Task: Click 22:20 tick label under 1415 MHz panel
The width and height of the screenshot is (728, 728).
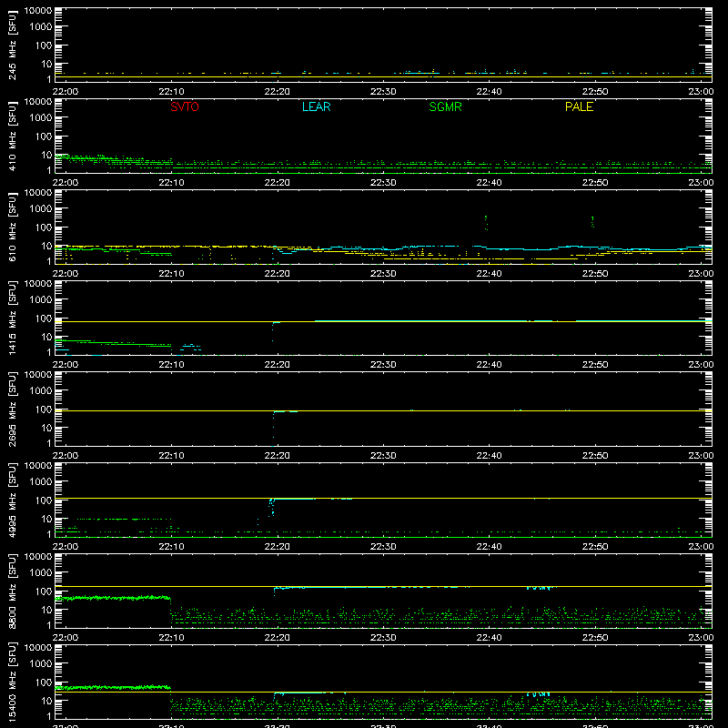Action: point(278,365)
